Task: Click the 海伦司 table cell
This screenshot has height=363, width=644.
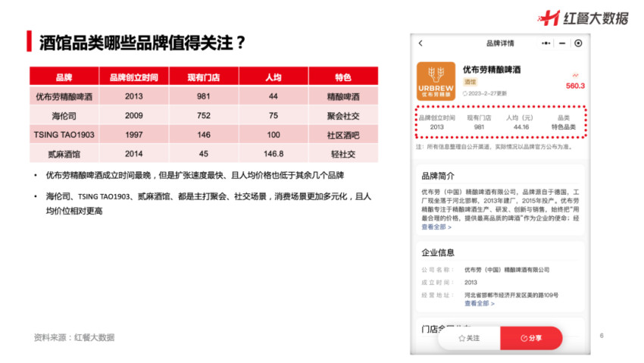Action: (64, 116)
